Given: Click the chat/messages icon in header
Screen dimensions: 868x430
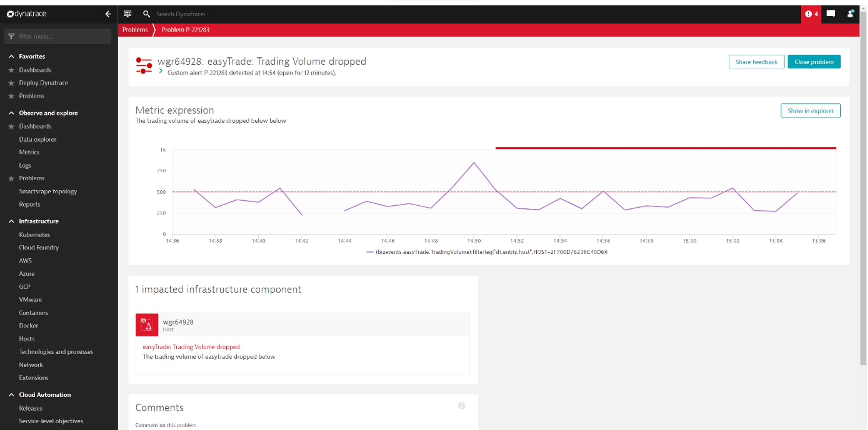Looking at the screenshot, I should click(x=830, y=14).
